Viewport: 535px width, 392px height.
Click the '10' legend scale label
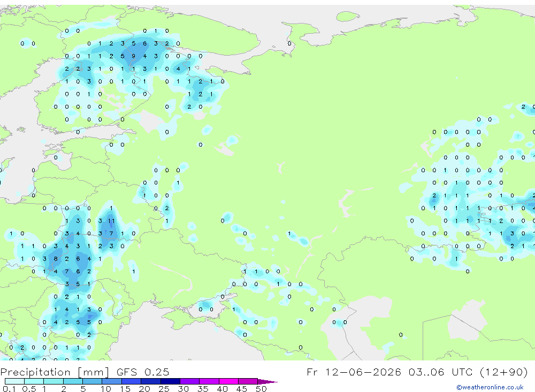point(105,389)
